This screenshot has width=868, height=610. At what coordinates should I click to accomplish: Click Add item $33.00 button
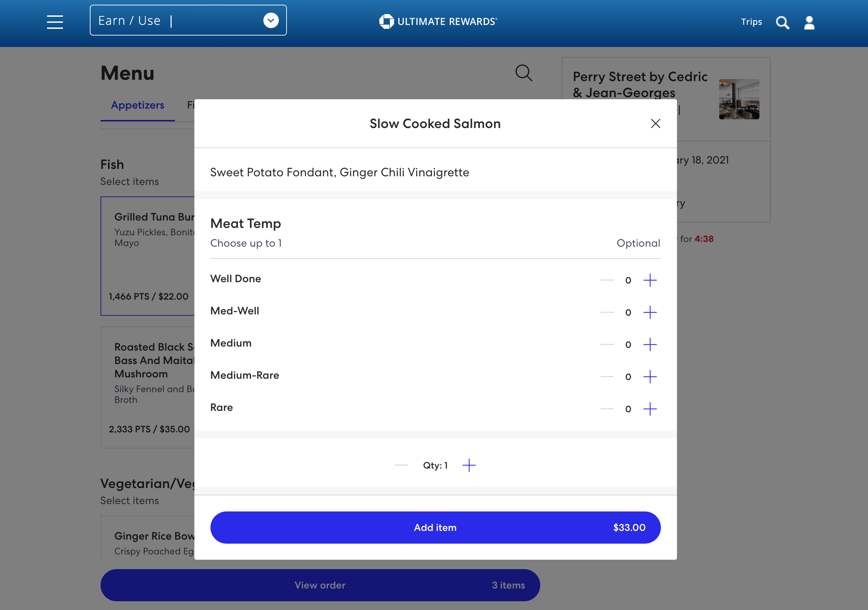(435, 527)
